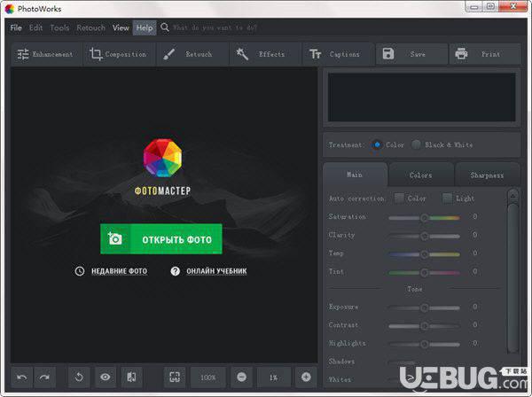Click the Saturation value 0

475,216
